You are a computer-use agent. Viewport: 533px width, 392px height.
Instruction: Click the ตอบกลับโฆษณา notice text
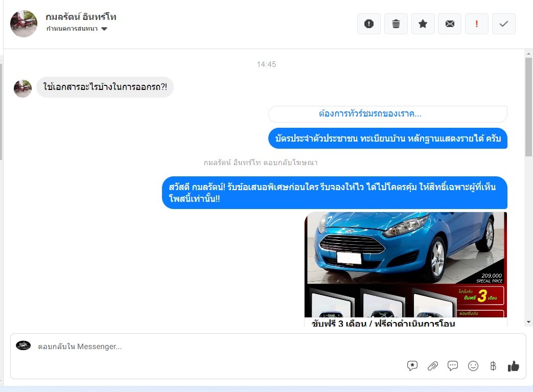[261, 163]
